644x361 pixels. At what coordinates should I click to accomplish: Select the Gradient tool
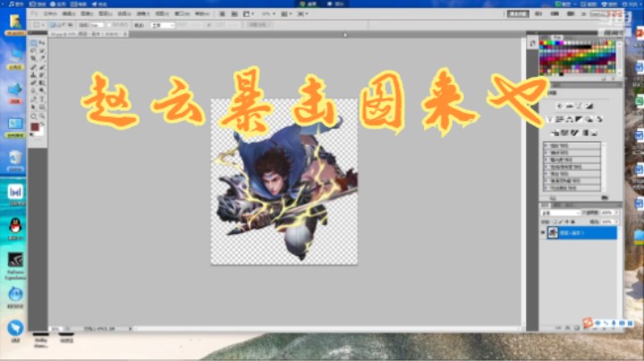(x=42, y=82)
